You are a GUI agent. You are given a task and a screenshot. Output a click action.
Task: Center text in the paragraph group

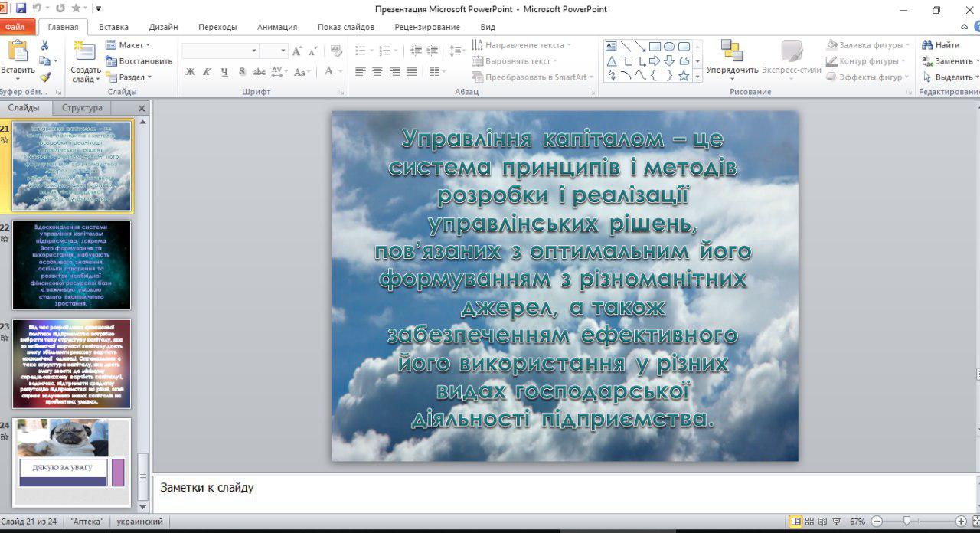[x=377, y=71]
